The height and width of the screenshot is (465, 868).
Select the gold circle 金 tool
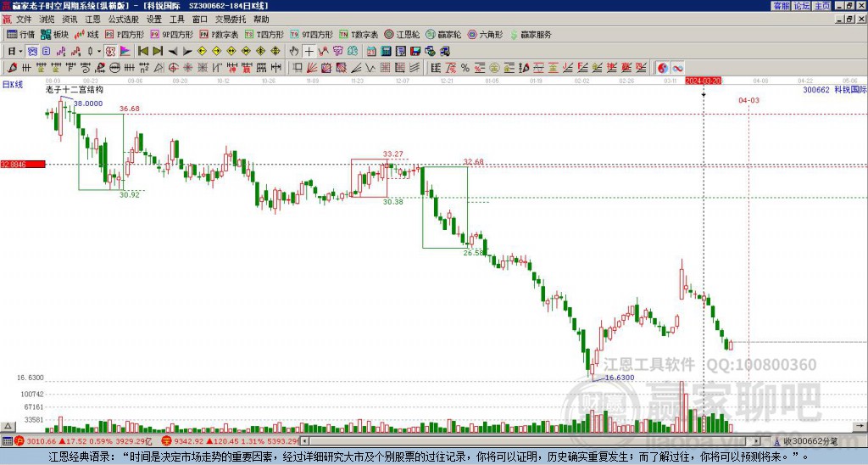[x=494, y=68]
